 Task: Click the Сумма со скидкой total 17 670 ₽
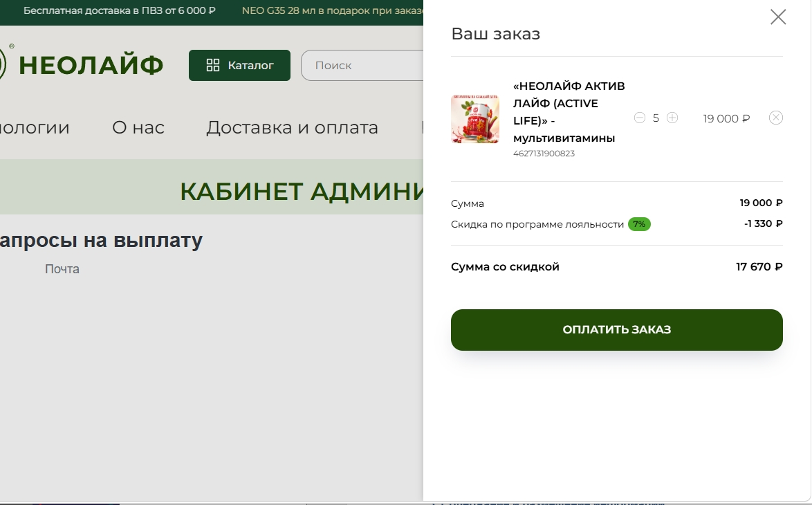coord(759,267)
